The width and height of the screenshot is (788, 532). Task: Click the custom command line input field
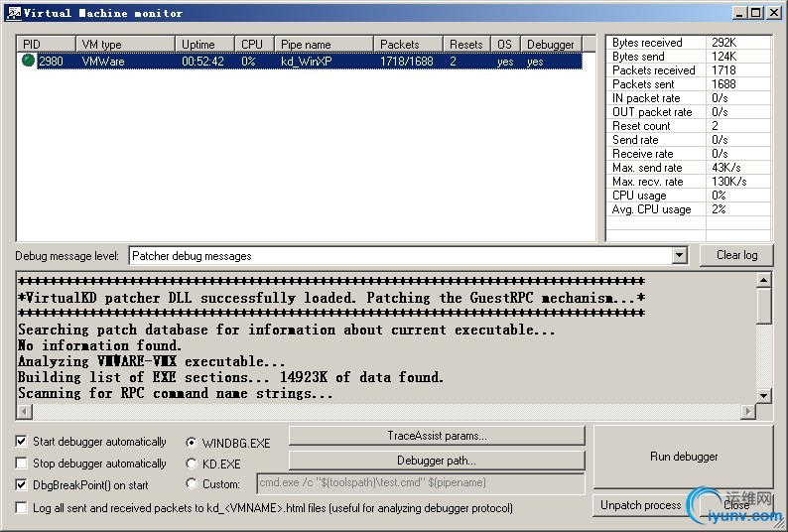click(x=421, y=483)
